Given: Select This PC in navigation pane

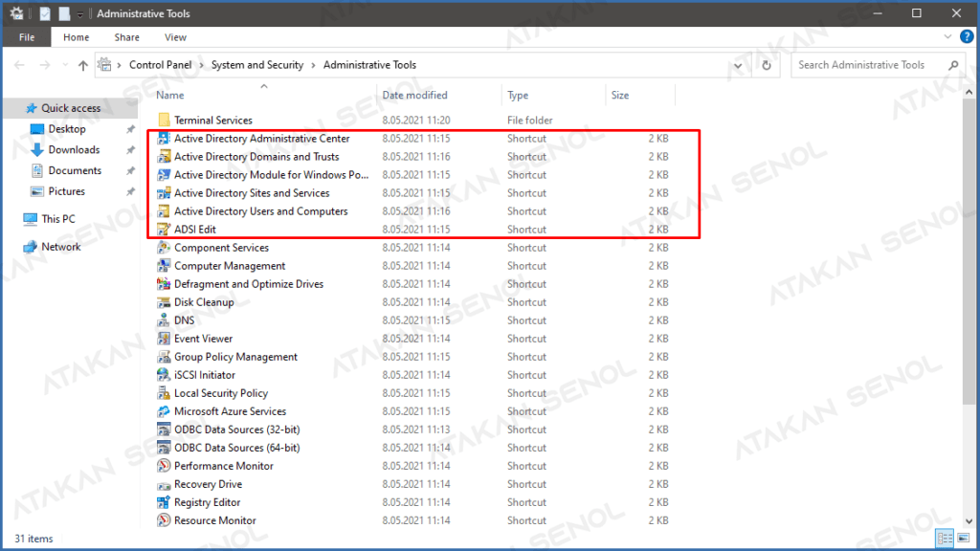Looking at the screenshot, I should (x=58, y=219).
